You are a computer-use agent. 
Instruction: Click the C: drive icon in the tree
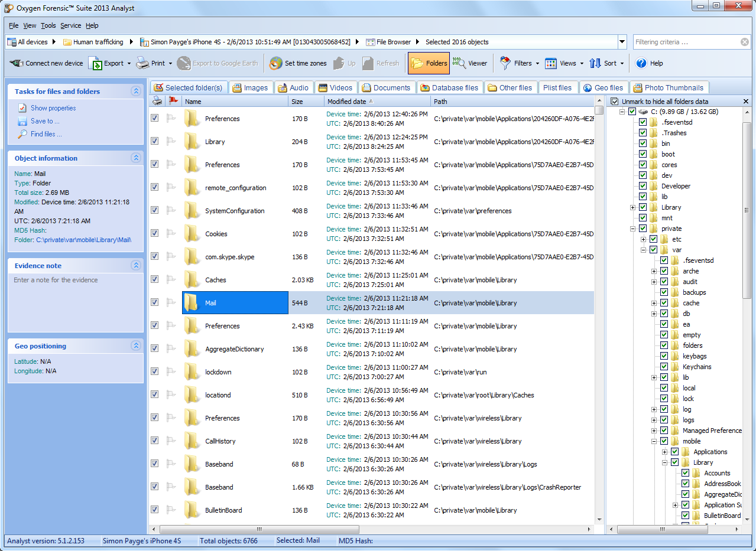coord(643,112)
